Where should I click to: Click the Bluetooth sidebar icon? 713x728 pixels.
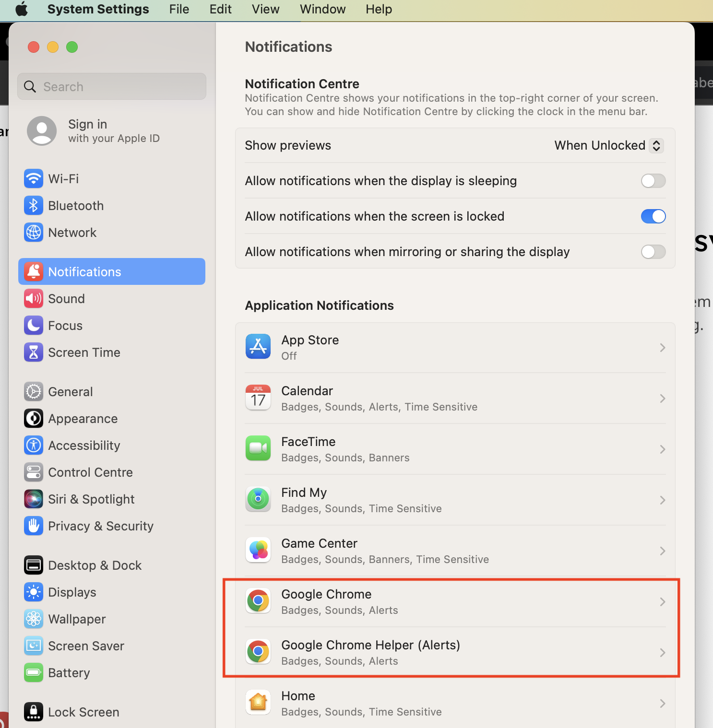coord(34,206)
